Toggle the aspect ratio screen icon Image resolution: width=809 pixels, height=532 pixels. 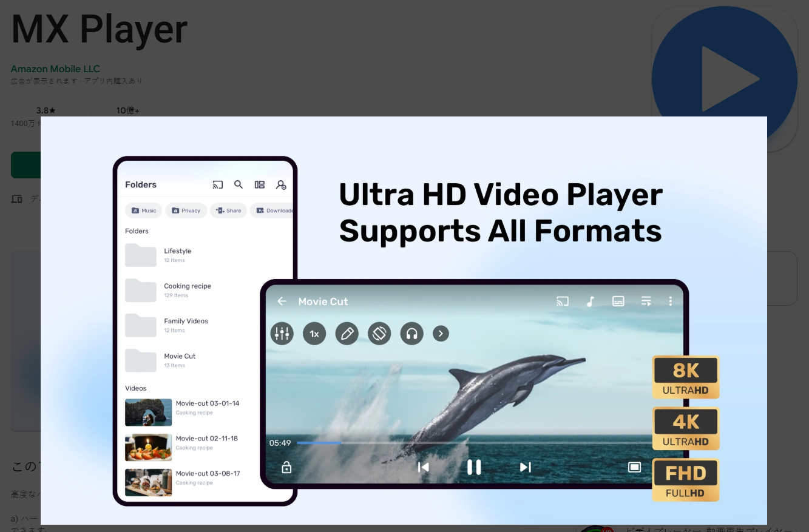[x=634, y=467]
